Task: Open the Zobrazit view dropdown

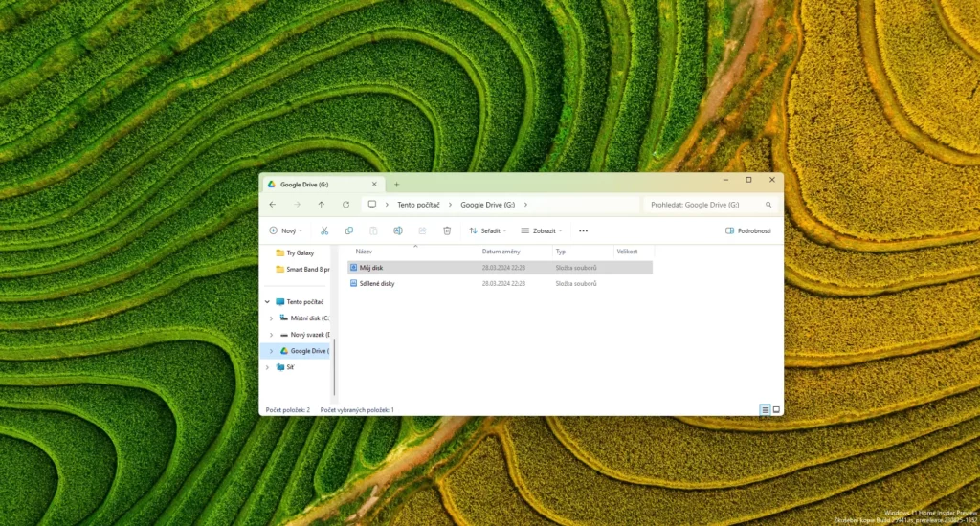Action: (542, 230)
